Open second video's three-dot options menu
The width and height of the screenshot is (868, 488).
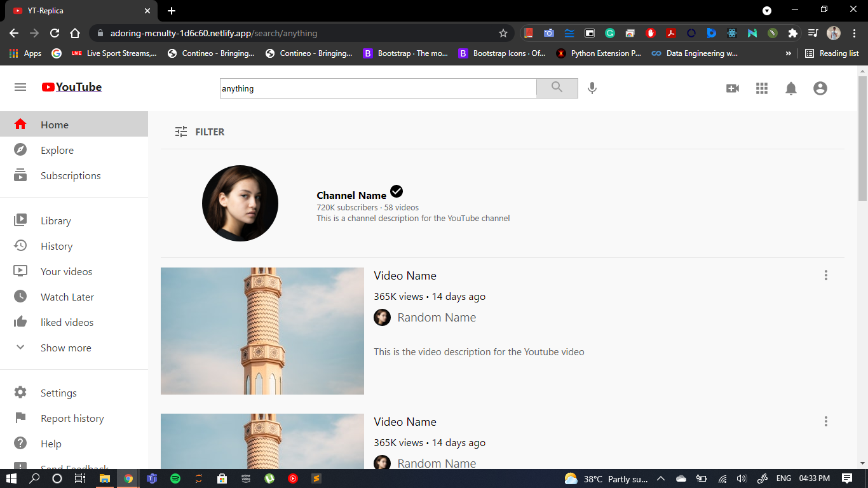[826, 421]
